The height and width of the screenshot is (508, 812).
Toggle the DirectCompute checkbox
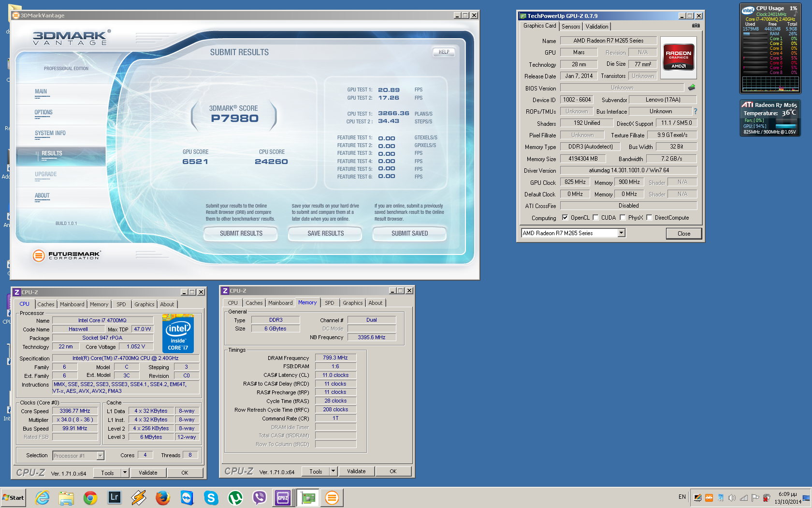click(649, 218)
